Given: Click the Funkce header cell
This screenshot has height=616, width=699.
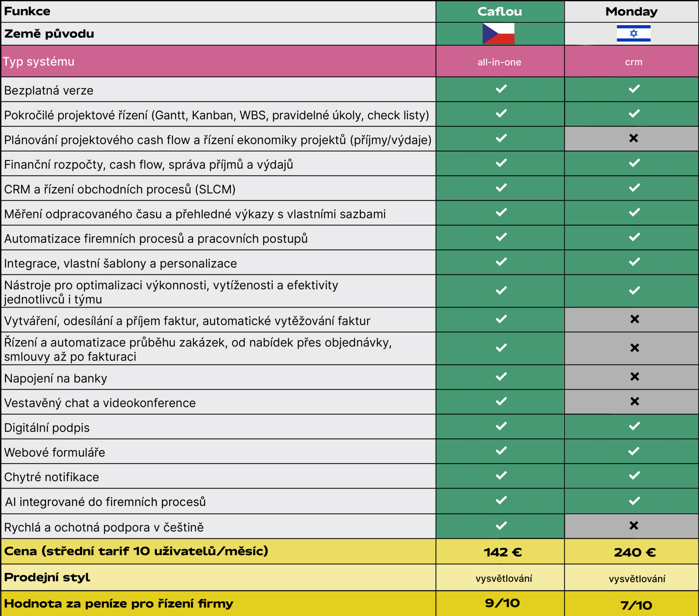Looking at the screenshot, I should tap(27, 11).
